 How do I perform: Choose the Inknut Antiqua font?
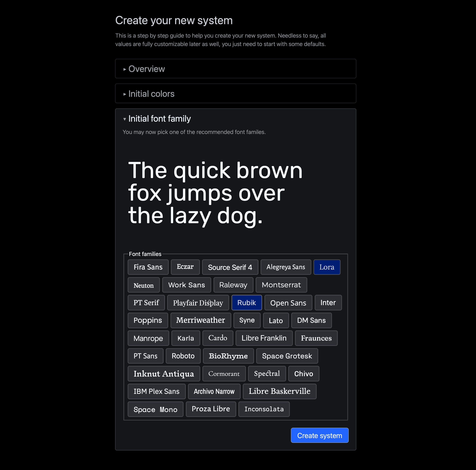(x=164, y=373)
